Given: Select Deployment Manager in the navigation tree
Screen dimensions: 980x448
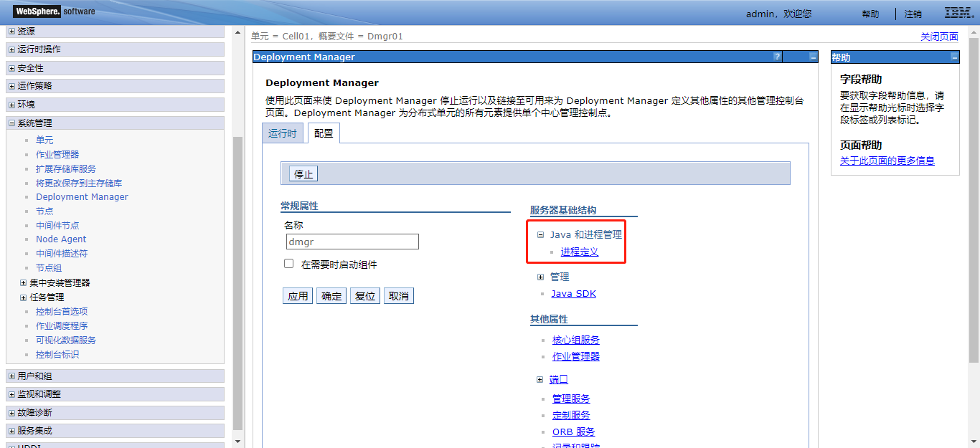Looking at the screenshot, I should click(x=82, y=196).
